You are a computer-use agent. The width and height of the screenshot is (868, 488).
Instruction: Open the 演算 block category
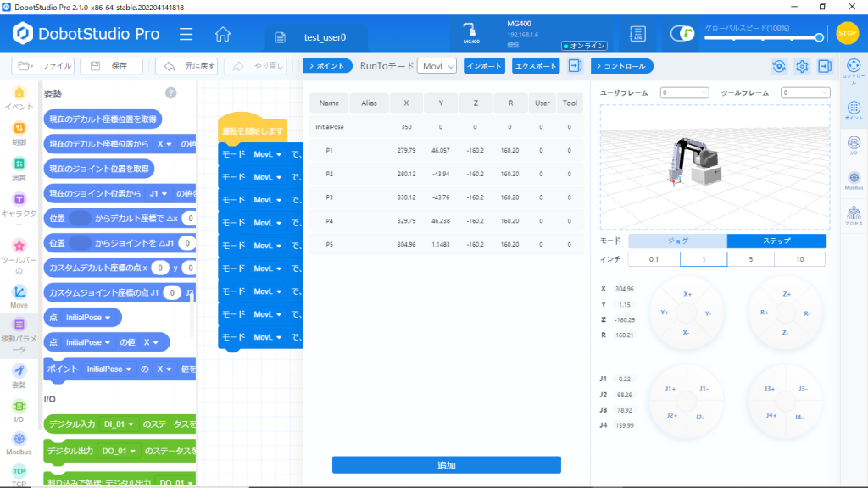click(x=19, y=169)
